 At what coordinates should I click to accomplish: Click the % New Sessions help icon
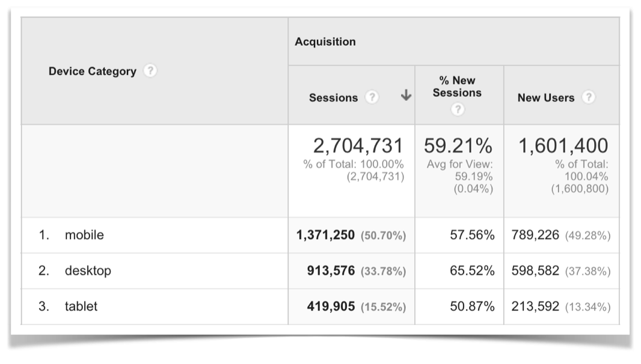pyautogui.click(x=458, y=109)
